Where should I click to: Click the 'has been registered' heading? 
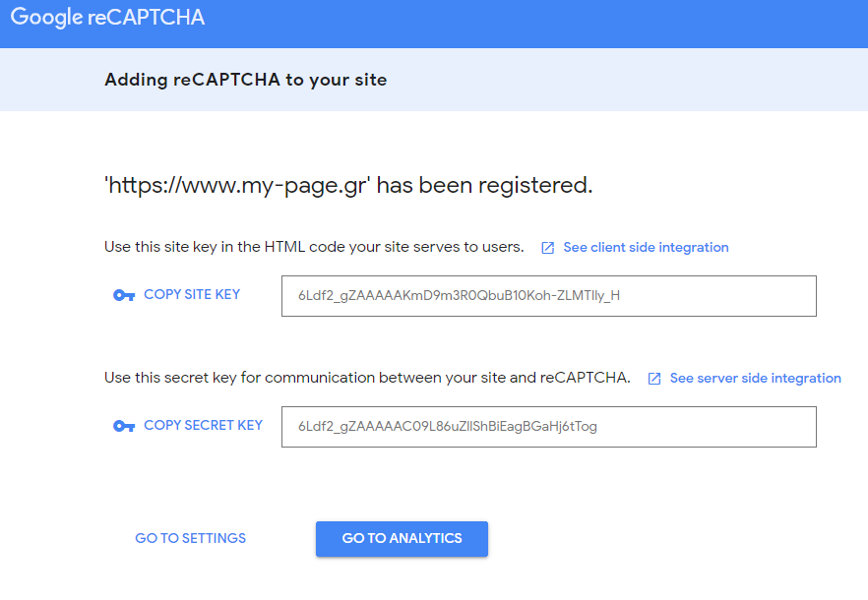[348, 186]
